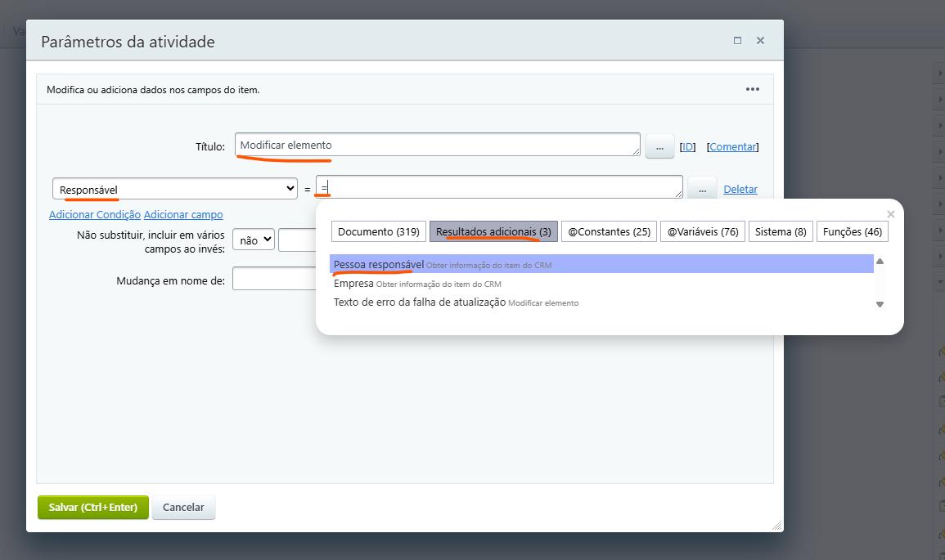
Task: Open the @Constantes (25) tab
Action: coord(609,231)
